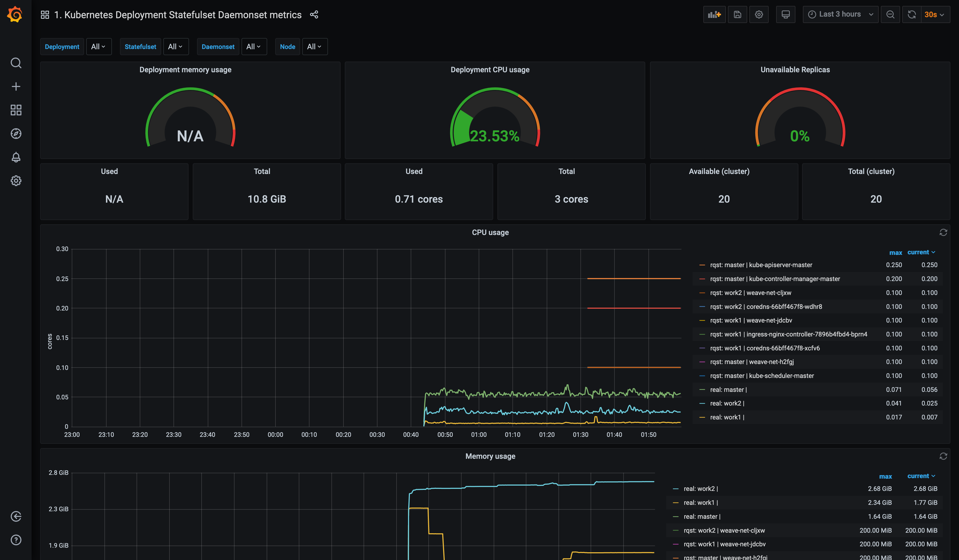Toggle rqst: work1 | weave-net-jdcbv in CPU legend
The width and height of the screenshot is (959, 560).
[751, 320]
